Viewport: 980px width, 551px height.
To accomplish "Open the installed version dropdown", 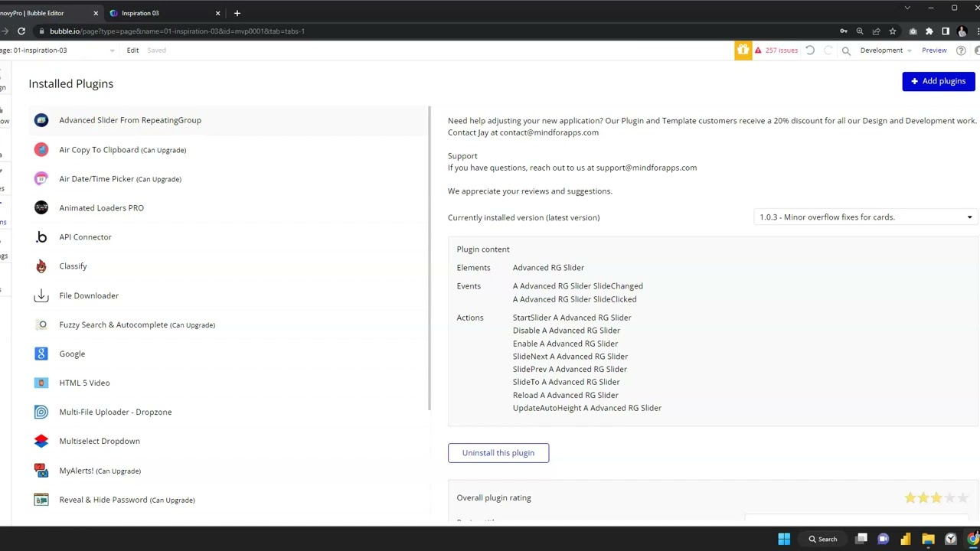I will tap(865, 217).
